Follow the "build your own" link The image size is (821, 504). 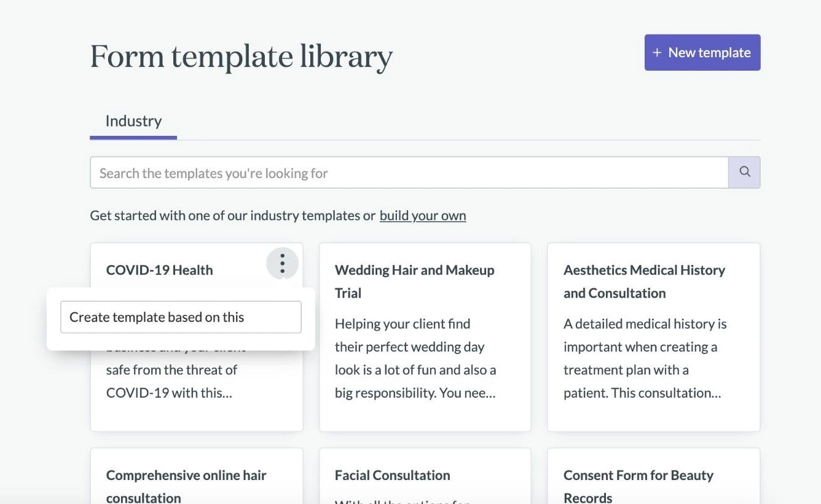[x=423, y=216]
